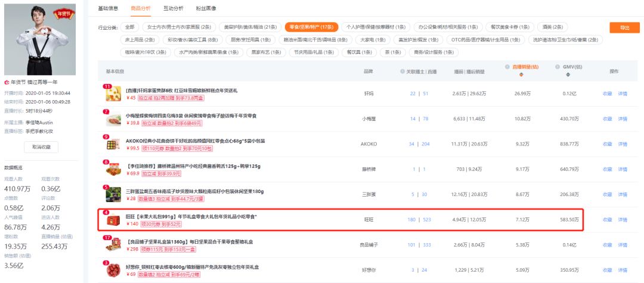This screenshot has width=644, height=283.
Task: Filter by 节庆用品/礼品 (1条)
Action: coord(314,52)
